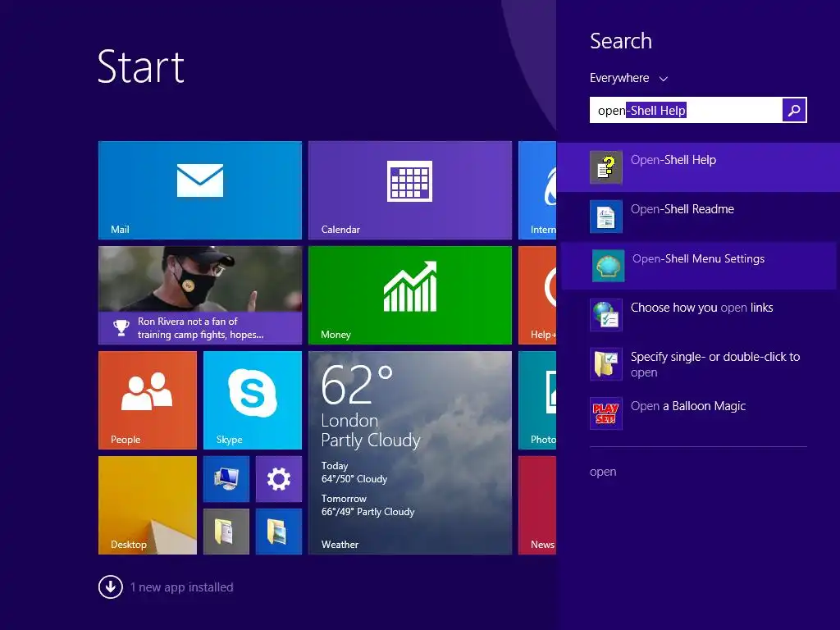Open the Calendar tile

tap(410, 190)
